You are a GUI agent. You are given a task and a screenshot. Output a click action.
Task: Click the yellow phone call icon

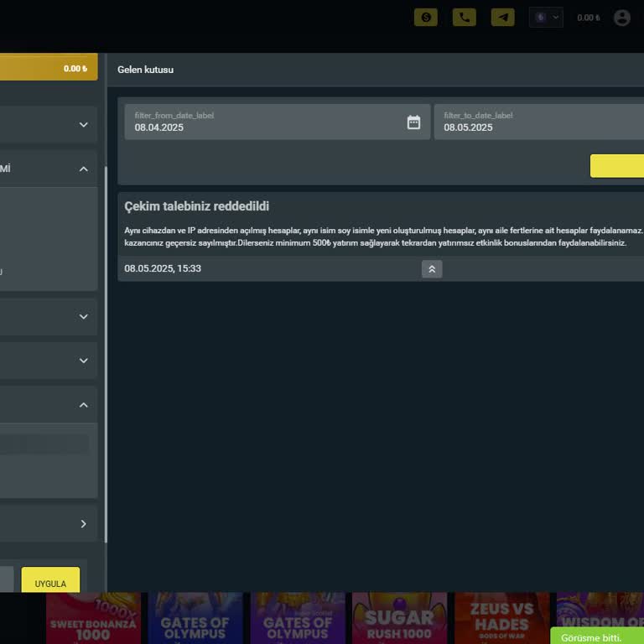point(464,18)
